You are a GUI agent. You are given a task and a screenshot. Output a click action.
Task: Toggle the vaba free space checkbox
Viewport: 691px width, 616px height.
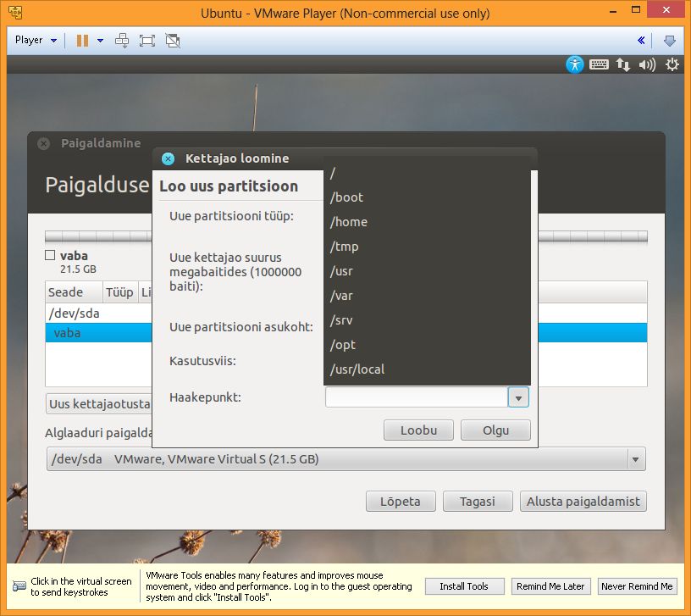pos(50,255)
